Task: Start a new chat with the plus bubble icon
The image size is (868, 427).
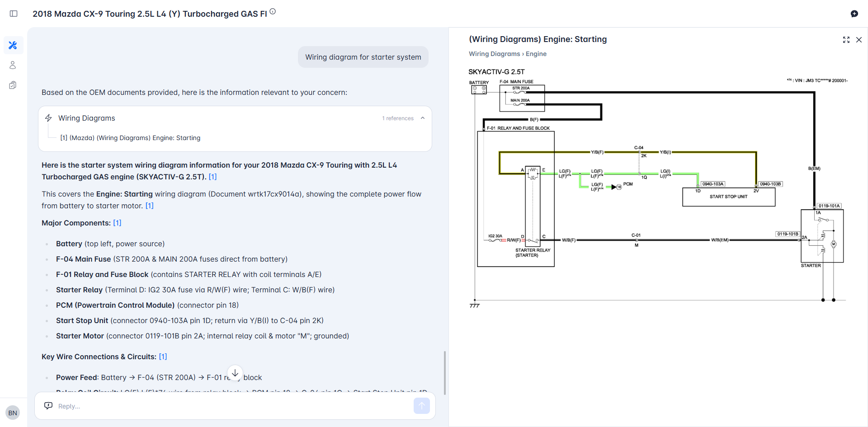Action: (x=855, y=14)
